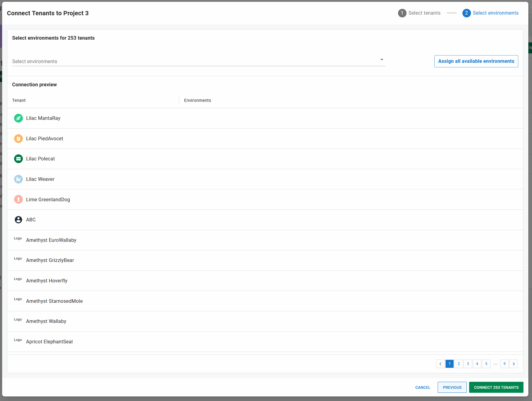Click the Lilac MantaRay tenant avatar icon
This screenshot has height=401, width=532.
tap(18, 118)
